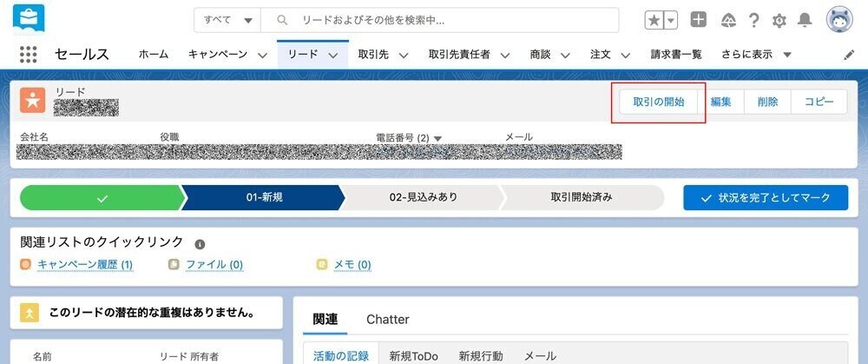The width and height of the screenshot is (868, 364).
Task: Select the 新規行動 activity tab
Action: 481,355
